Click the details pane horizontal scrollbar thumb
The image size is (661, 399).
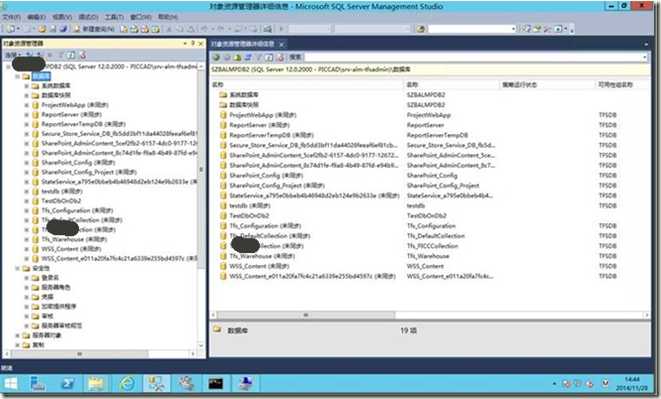[x=306, y=315]
